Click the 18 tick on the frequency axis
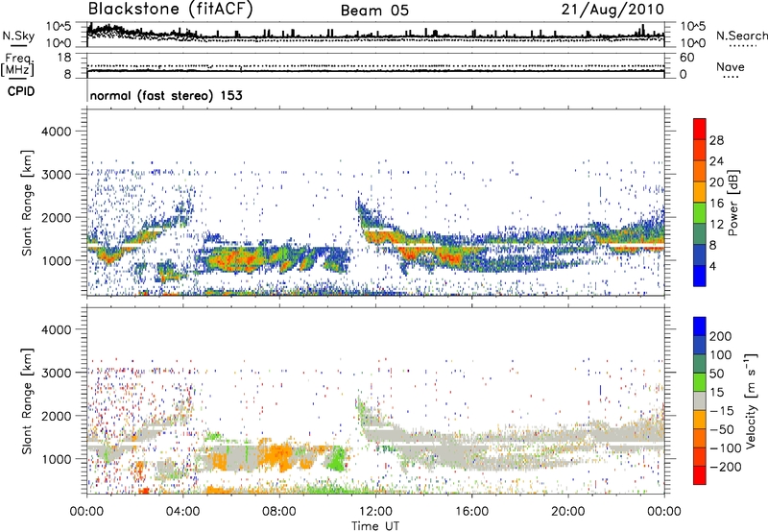Image resolution: width=768 pixels, height=532 pixels. pos(63,58)
